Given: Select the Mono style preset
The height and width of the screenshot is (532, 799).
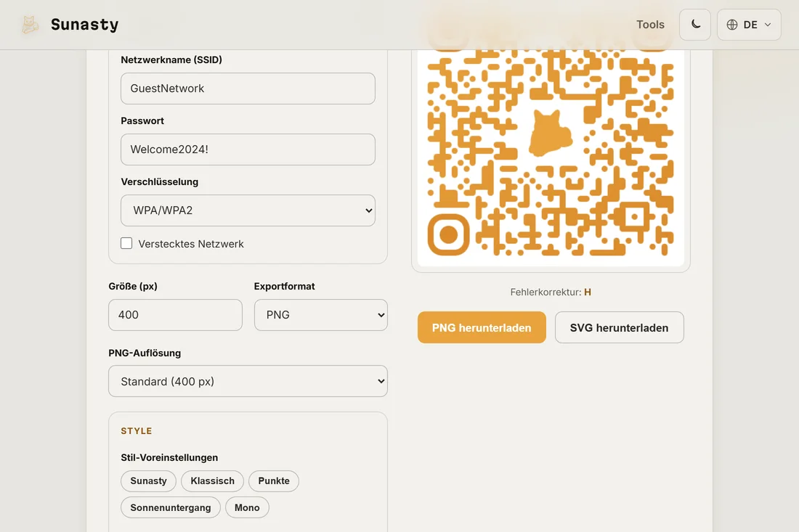Looking at the screenshot, I should (247, 507).
